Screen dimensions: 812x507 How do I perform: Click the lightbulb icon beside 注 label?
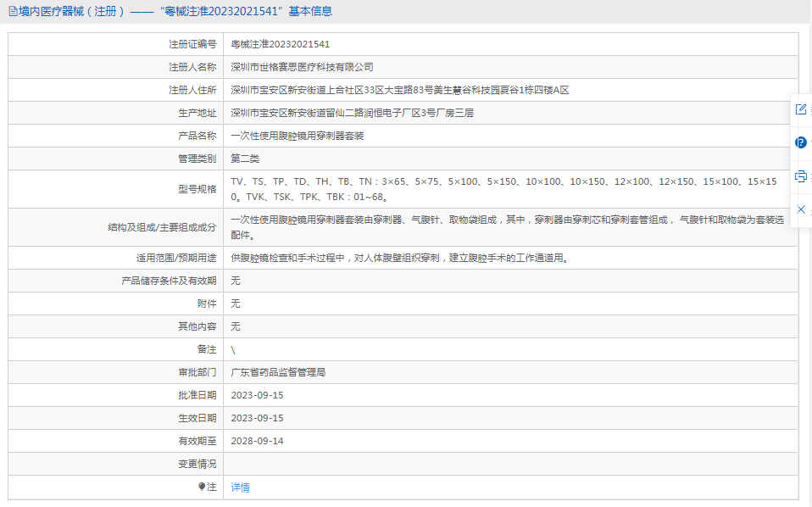click(202, 487)
